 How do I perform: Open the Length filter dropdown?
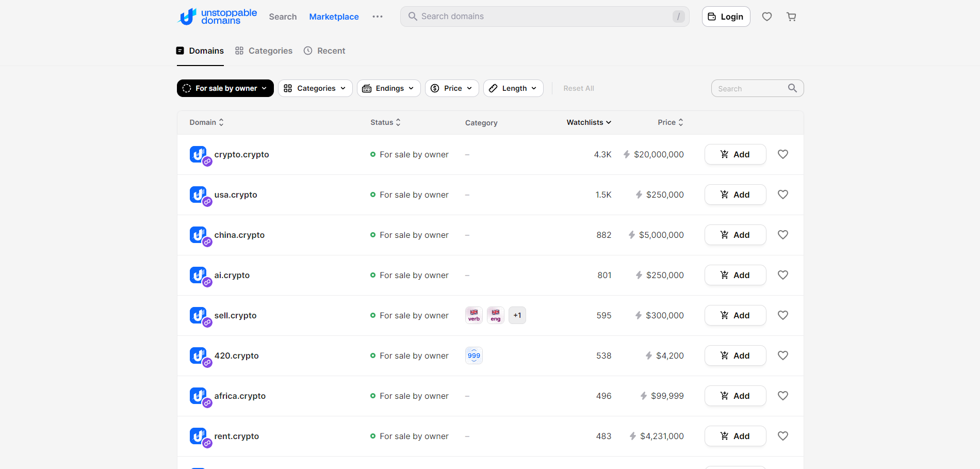click(513, 88)
